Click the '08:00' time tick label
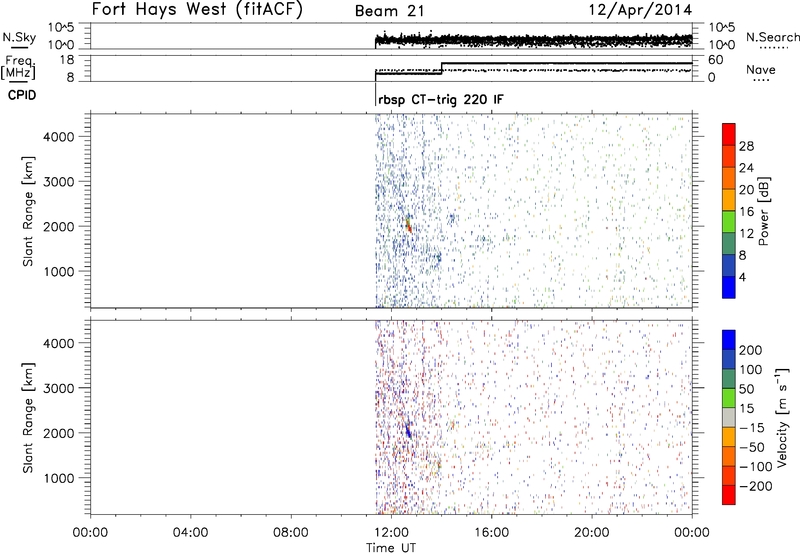800x554 pixels. point(291,533)
